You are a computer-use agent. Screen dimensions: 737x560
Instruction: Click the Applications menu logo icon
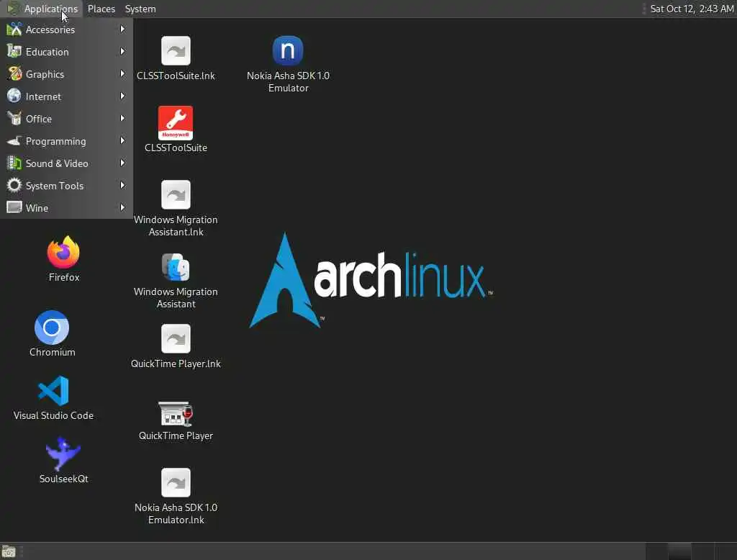pyautogui.click(x=13, y=9)
